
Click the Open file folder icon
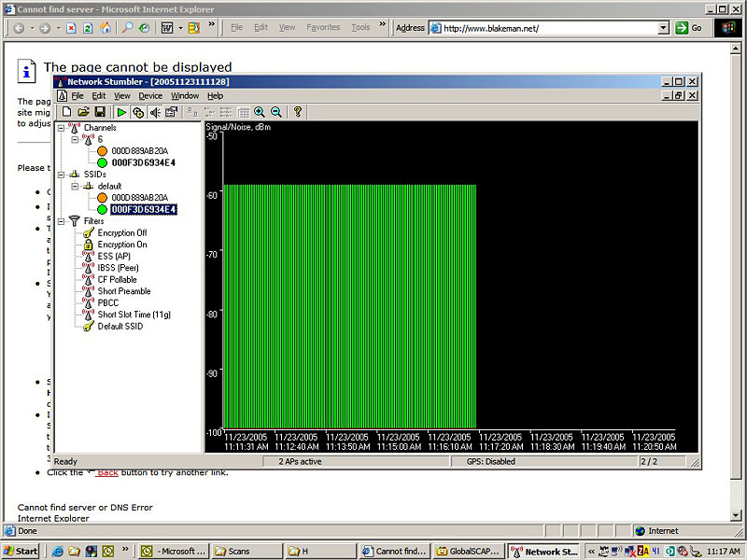(83, 112)
